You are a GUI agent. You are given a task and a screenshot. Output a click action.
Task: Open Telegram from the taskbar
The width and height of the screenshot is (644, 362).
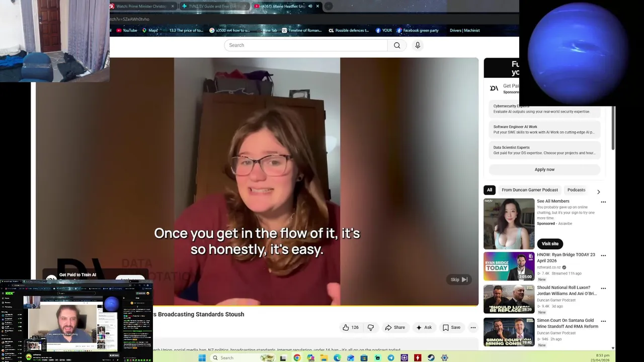391,357
